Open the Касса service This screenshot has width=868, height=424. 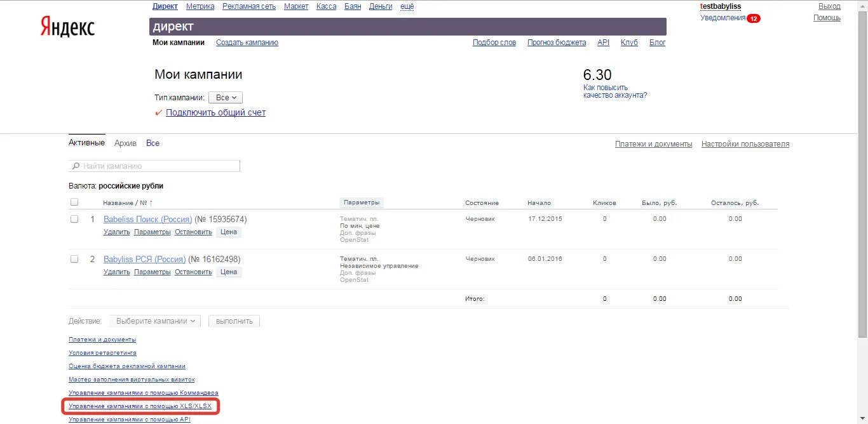(x=326, y=6)
